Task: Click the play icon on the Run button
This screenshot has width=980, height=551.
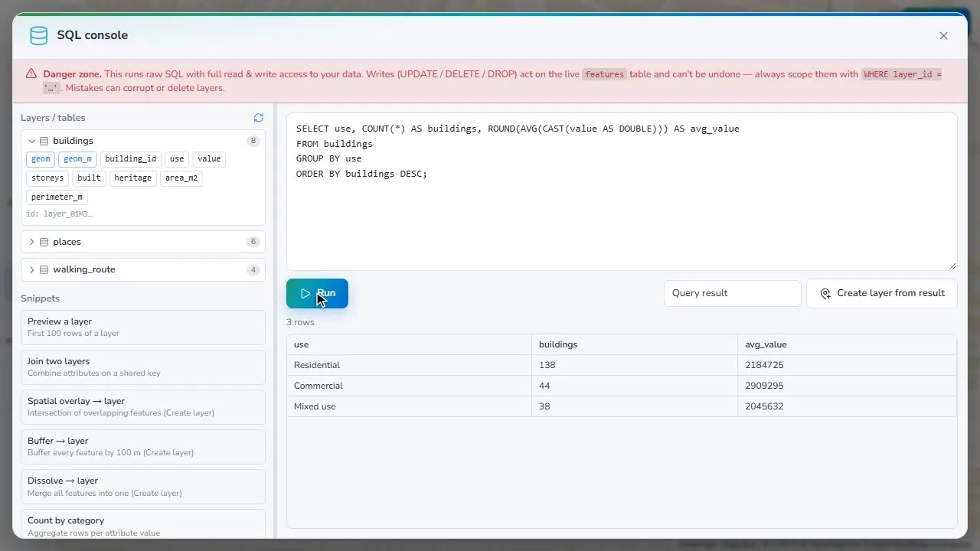Action: coord(305,293)
